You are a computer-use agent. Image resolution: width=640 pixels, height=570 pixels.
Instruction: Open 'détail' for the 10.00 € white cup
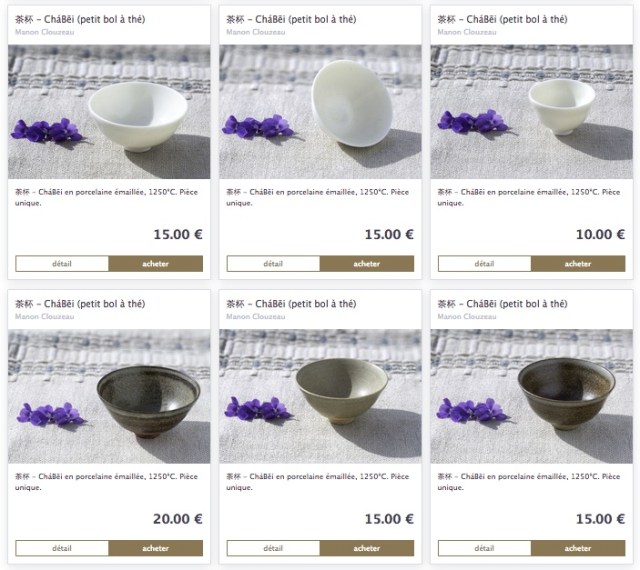tap(484, 264)
